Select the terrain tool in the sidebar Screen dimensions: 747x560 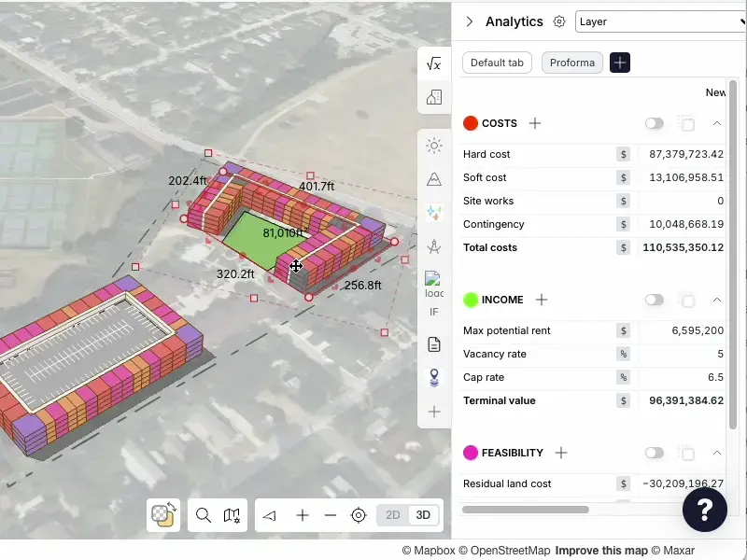(x=432, y=178)
